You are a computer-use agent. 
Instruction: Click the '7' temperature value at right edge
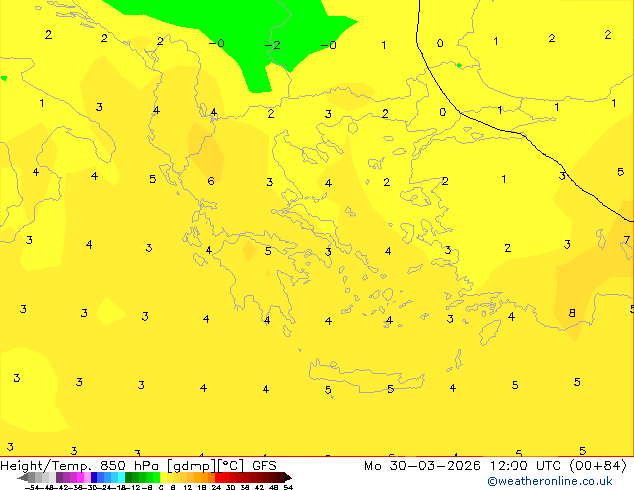click(x=627, y=240)
